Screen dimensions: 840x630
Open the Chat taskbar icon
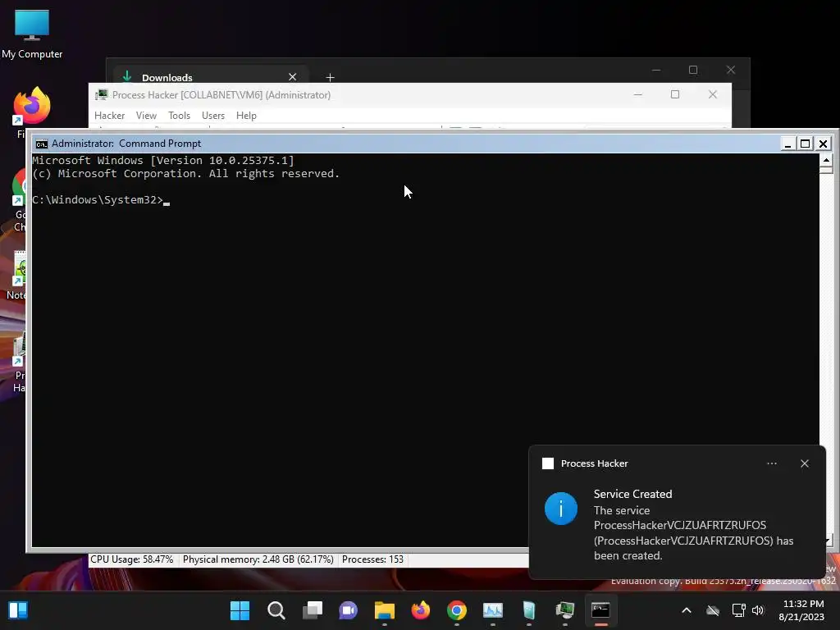tap(348, 610)
